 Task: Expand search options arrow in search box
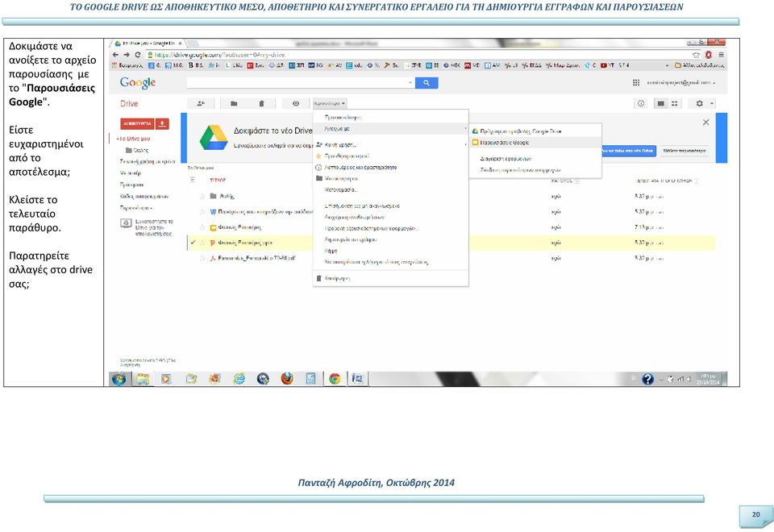click(x=410, y=83)
